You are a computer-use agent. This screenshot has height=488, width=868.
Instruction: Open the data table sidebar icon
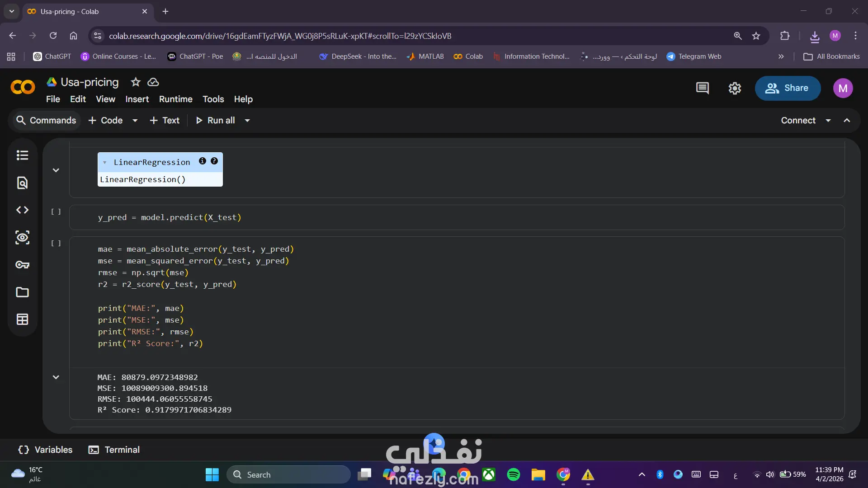click(22, 319)
